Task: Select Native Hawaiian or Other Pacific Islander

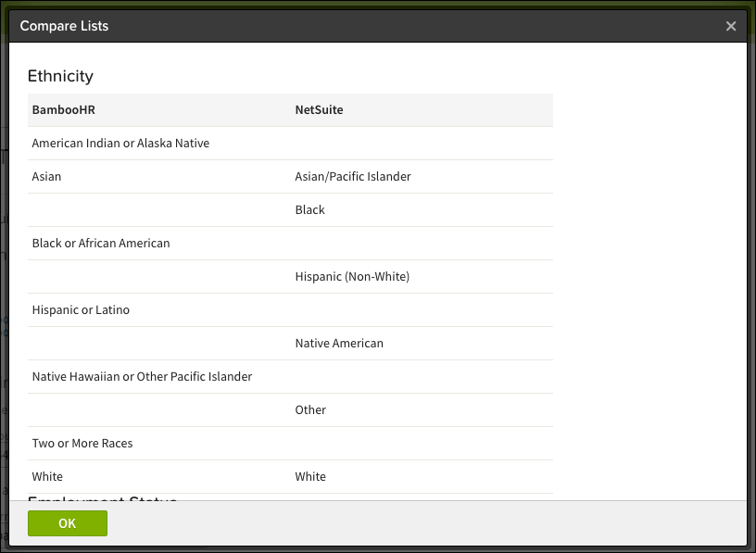Action: 143,377
